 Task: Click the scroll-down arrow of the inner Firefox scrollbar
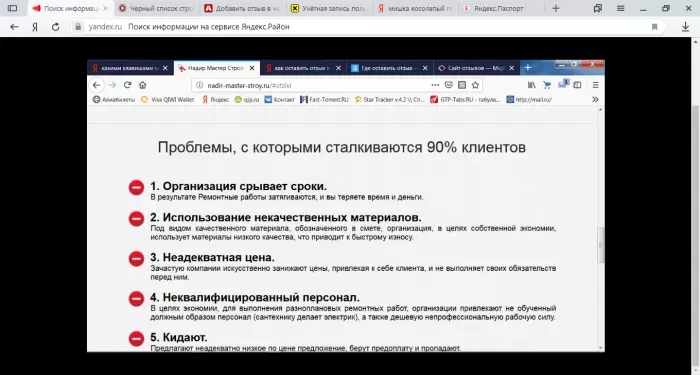(601, 348)
